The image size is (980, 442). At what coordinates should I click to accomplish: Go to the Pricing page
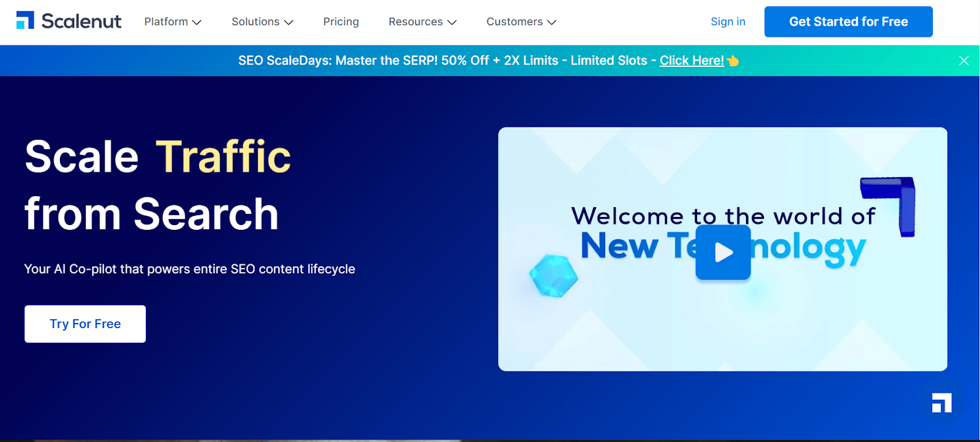pos(341,21)
